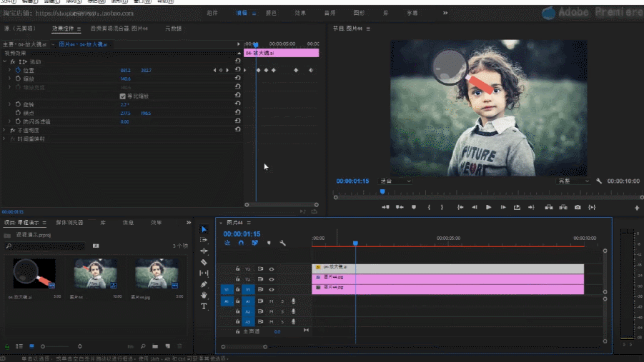Click search icon at project panel bottom
644x362 pixels.
point(143,346)
